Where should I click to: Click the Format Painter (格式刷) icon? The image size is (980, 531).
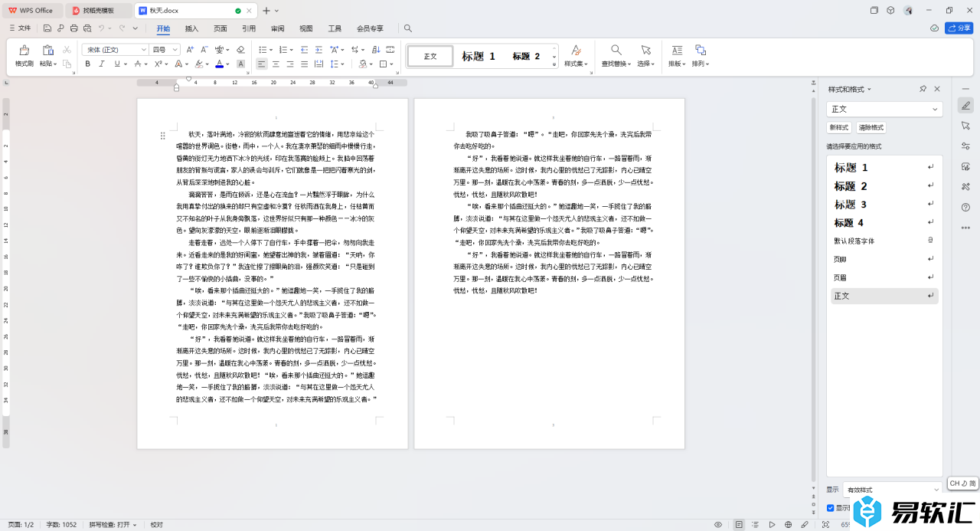click(24, 51)
